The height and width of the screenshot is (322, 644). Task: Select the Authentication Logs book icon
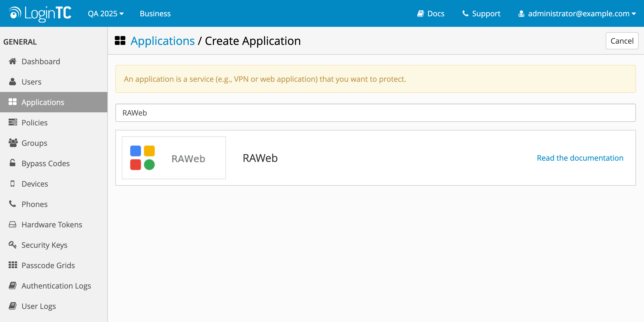[13, 286]
